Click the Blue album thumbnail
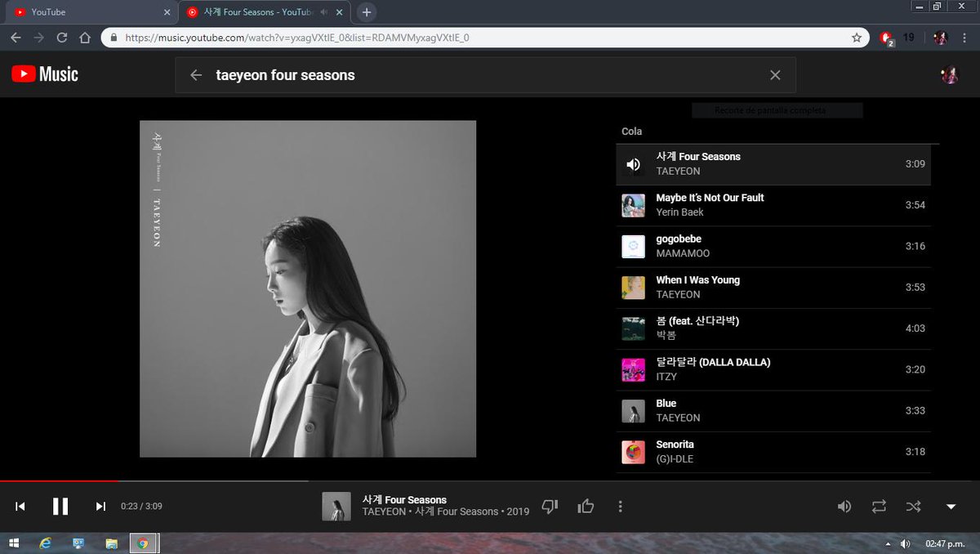This screenshot has width=980, height=554. pos(633,411)
